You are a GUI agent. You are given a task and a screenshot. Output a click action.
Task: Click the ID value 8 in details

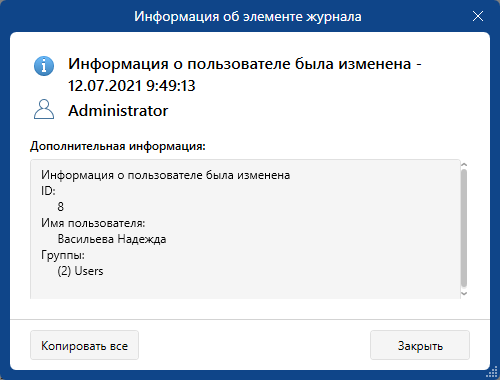click(x=60, y=207)
